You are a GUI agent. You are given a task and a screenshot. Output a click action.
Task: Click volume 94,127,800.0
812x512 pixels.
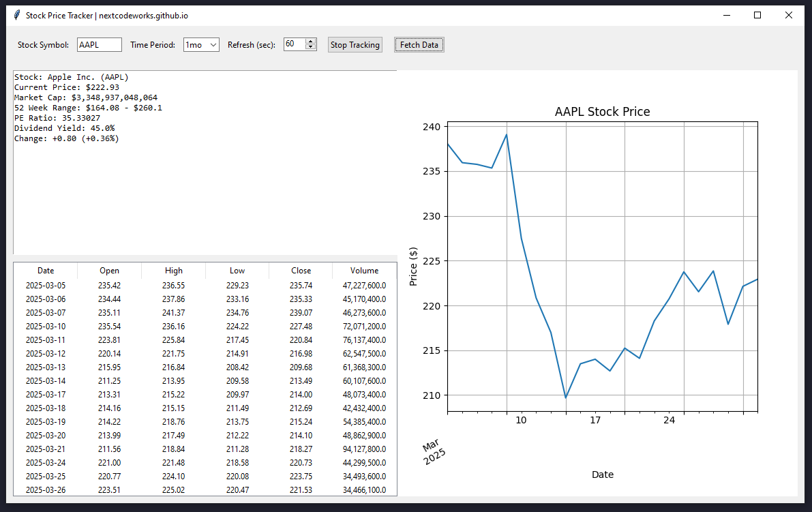click(x=365, y=449)
